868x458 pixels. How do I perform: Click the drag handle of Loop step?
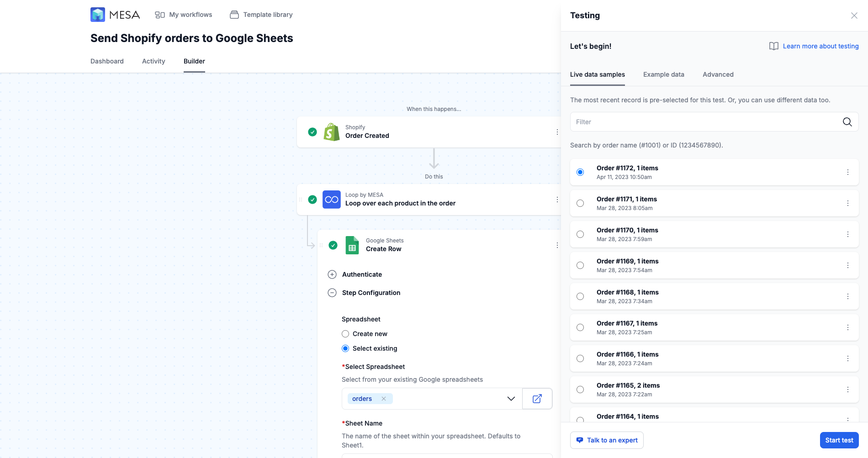pyautogui.click(x=301, y=200)
